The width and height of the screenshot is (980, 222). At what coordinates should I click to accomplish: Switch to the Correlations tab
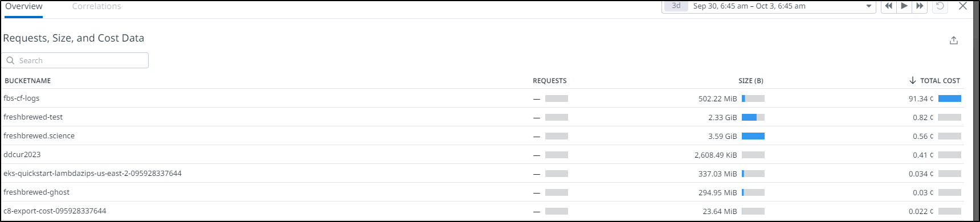click(96, 6)
